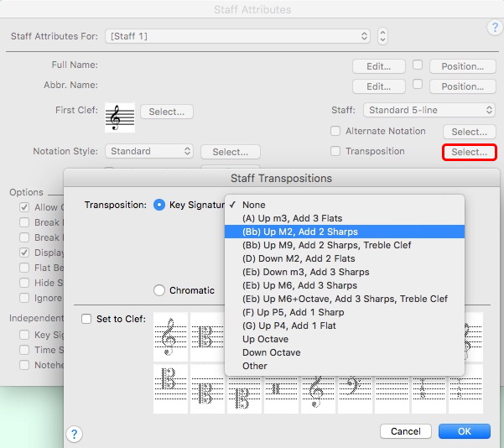
Task: Click the treble clef icon beside First Clef
Action: 119,117
